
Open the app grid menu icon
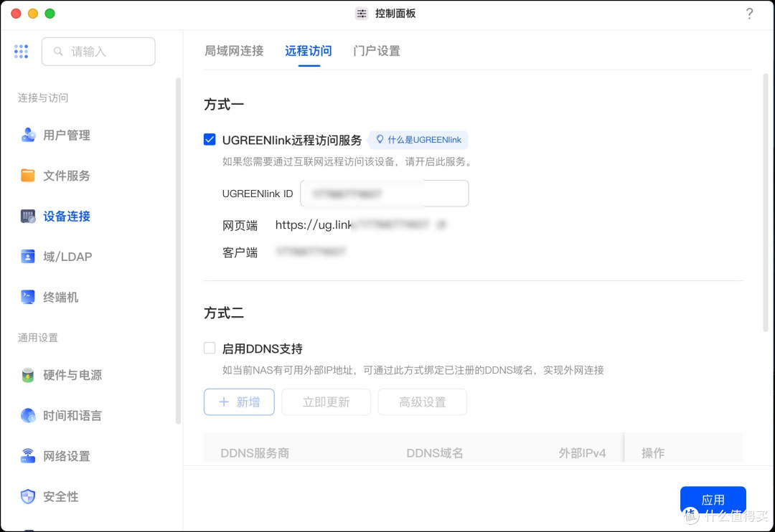(22, 52)
